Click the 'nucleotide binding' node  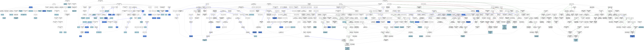[x=57, y=15]
